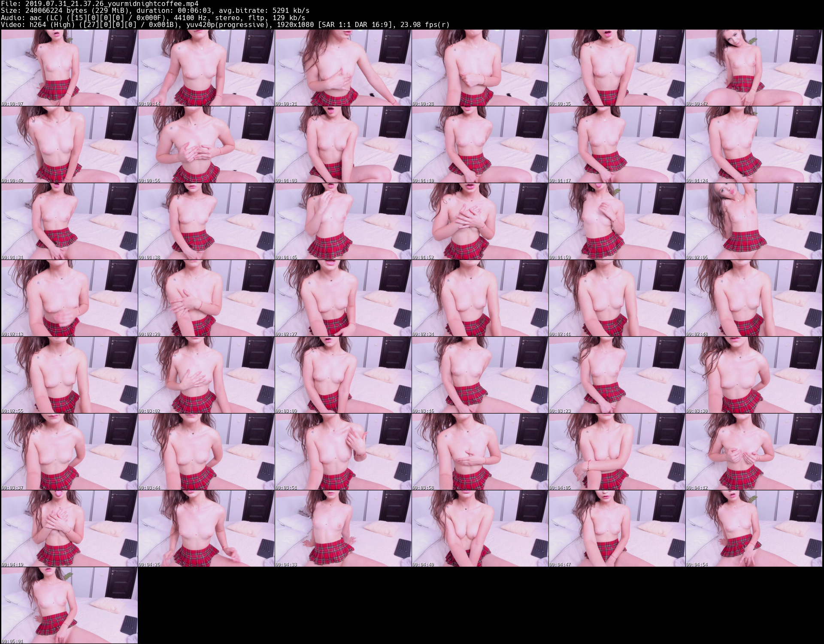The image size is (824, 644).
Task: Open the thumbnail at 00:01:03
Action: coord(343,145)
